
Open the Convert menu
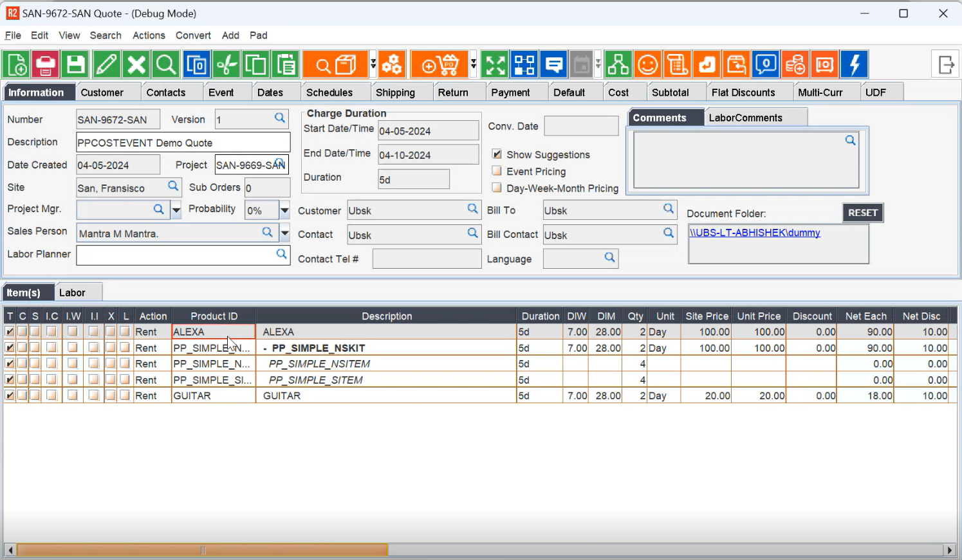click(193, 35)
